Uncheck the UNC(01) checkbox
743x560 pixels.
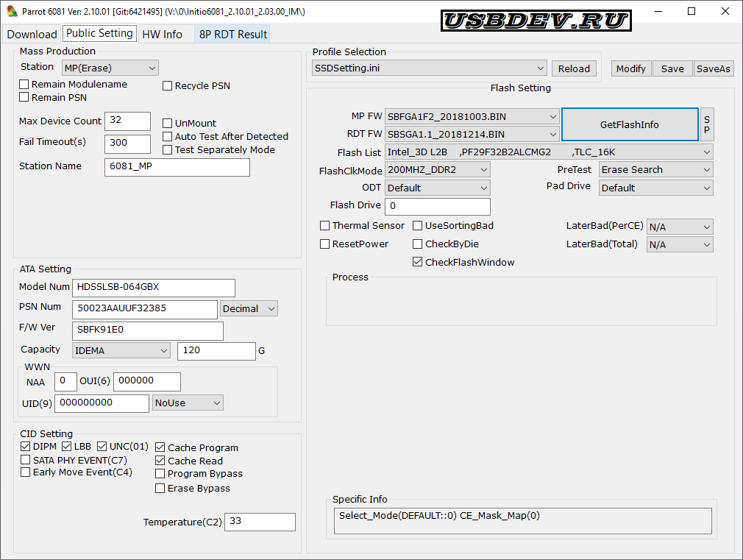coord(102,446)
